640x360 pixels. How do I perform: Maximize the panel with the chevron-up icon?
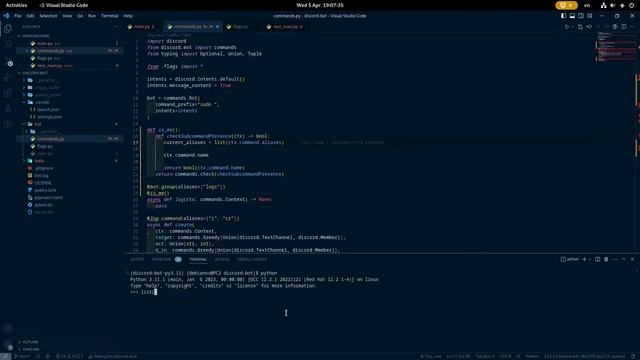[623, 259]
